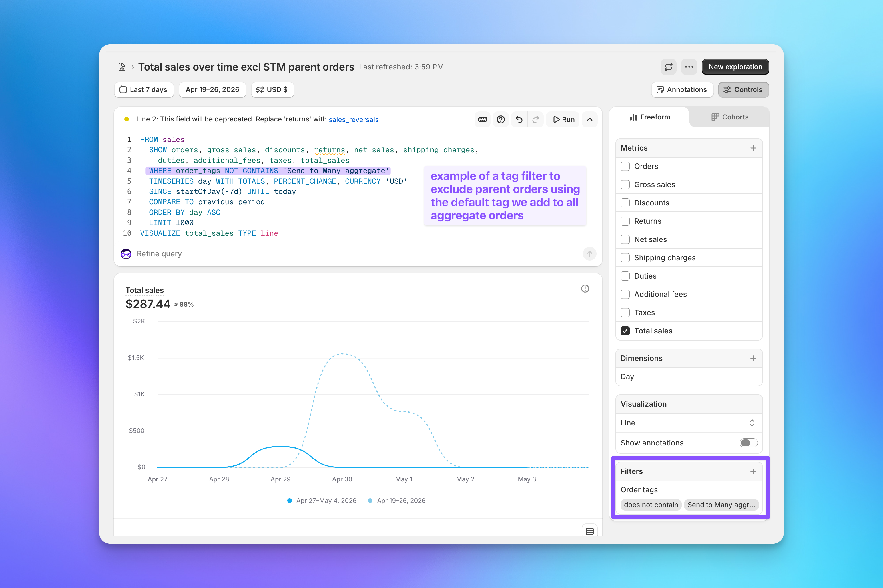This screenshot has height=588, width=883.
Task: Check the Net sales metric
Action: [625, 240]
